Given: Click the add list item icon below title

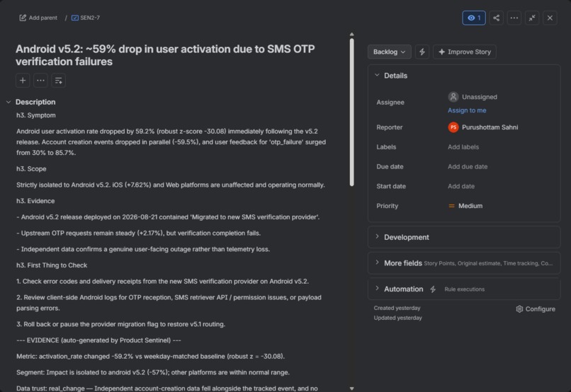Looking at the screenshot, I should (58, 81).
